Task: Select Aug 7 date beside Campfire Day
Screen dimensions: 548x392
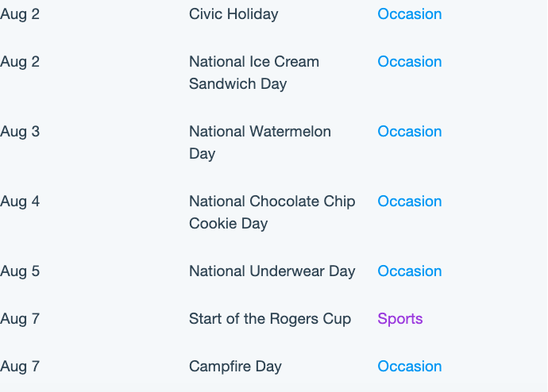Action: pyautogui.click(x=20, y=367)
